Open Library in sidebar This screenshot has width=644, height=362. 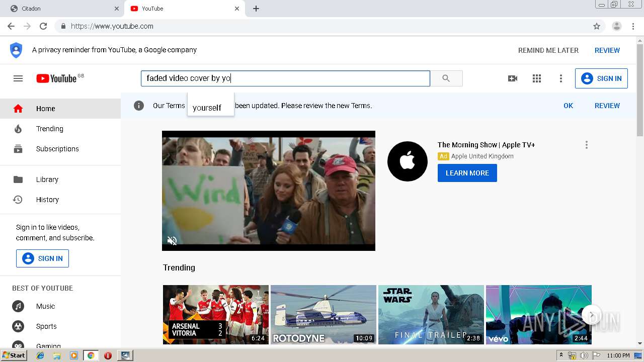pyautogui.click(x=60, y=179)
